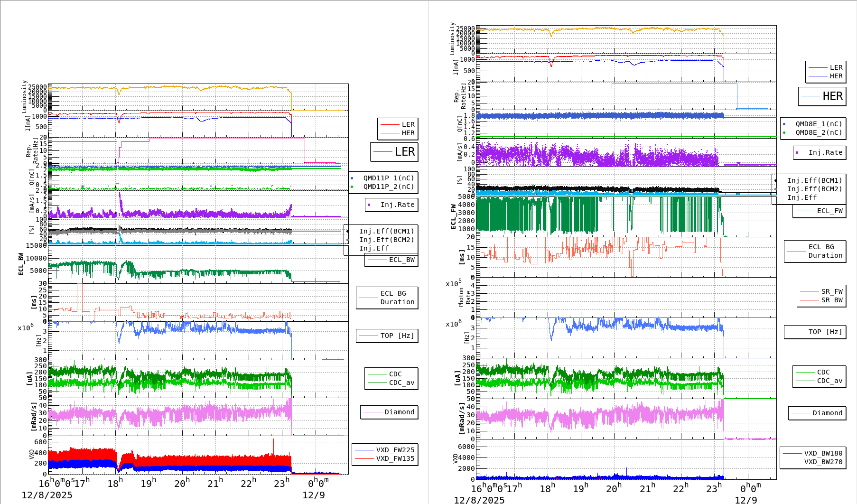The width and height of the screenshot is (857, 504).
Task: Select the QMD11P_2(nC) green legend marker
Action: coord(352,187)
